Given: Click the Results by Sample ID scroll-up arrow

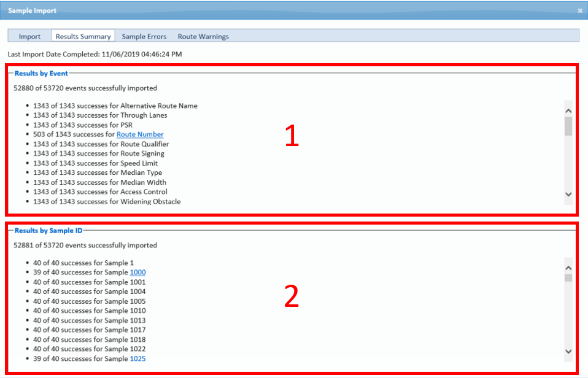Looking at the screenshot, I should tap(568, 268).
